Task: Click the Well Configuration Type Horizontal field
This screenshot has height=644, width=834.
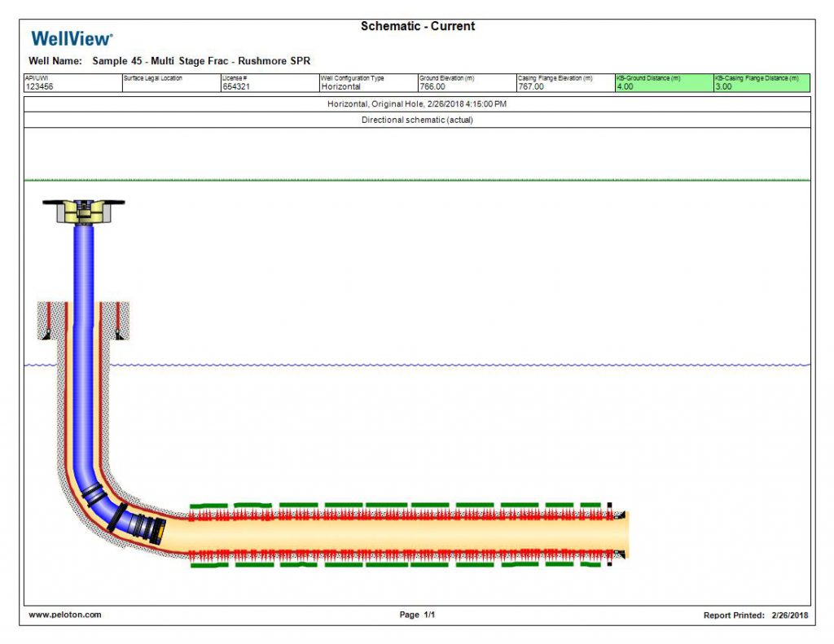Action: 340,86
